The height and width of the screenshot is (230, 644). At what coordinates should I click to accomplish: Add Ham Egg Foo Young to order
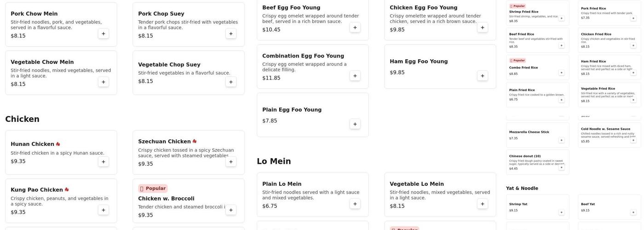(x=482, y=76)
